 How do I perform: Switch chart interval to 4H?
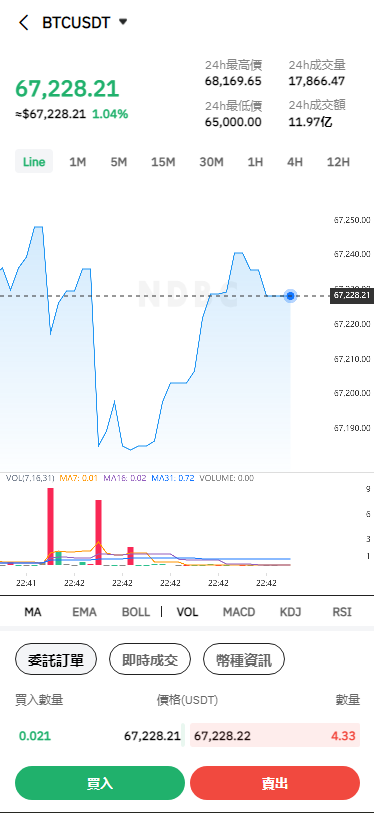click(x=295, y=162)
